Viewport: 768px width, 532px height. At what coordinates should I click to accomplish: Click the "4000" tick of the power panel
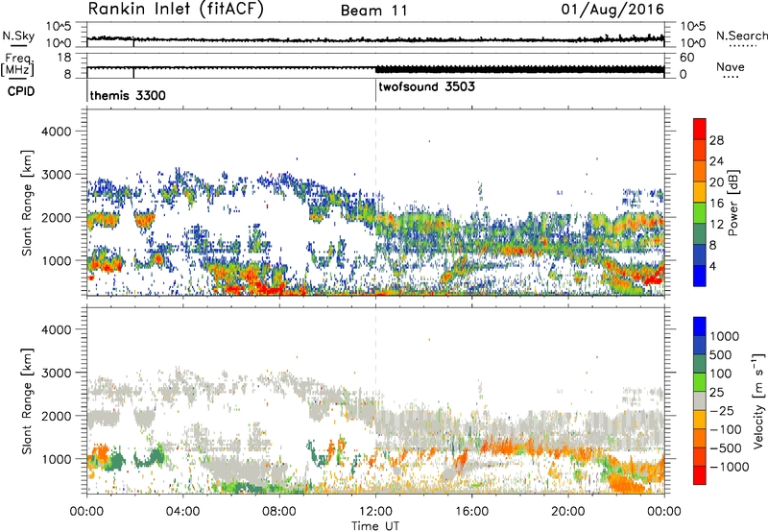(57, 132)
